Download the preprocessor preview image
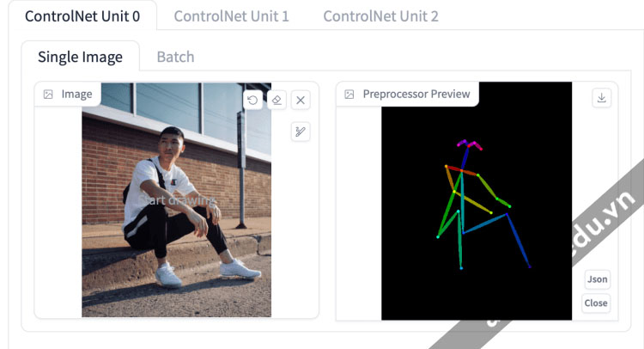644x349 pixels. coord(601,98)
